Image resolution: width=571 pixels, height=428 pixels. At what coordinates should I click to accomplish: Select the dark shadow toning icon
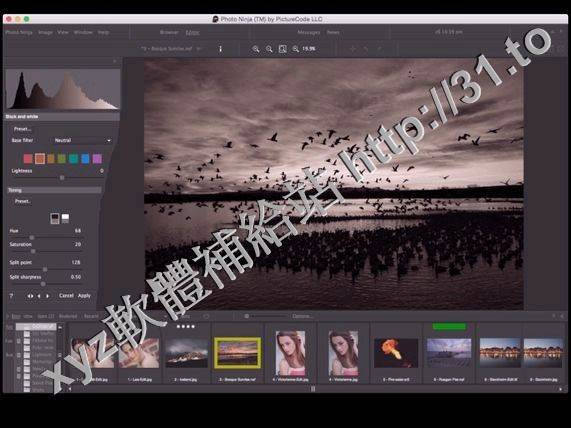(x=55, y=218)
